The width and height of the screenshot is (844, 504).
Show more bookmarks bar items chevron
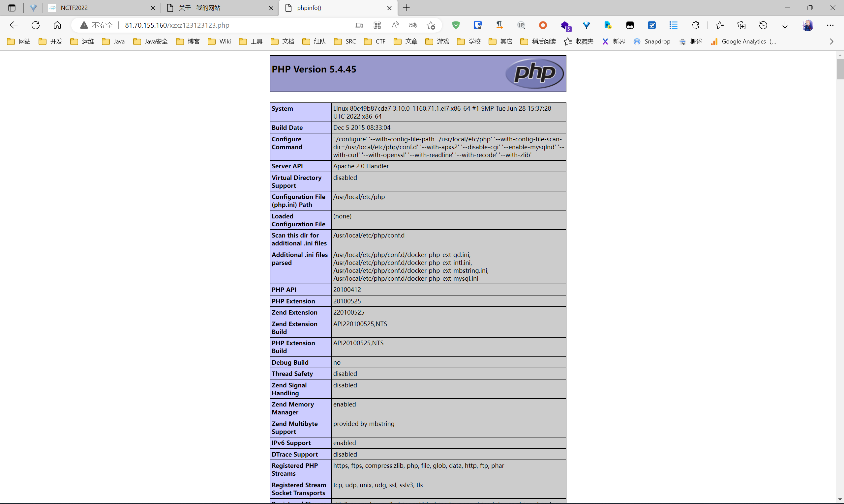(x=831, y=42)
